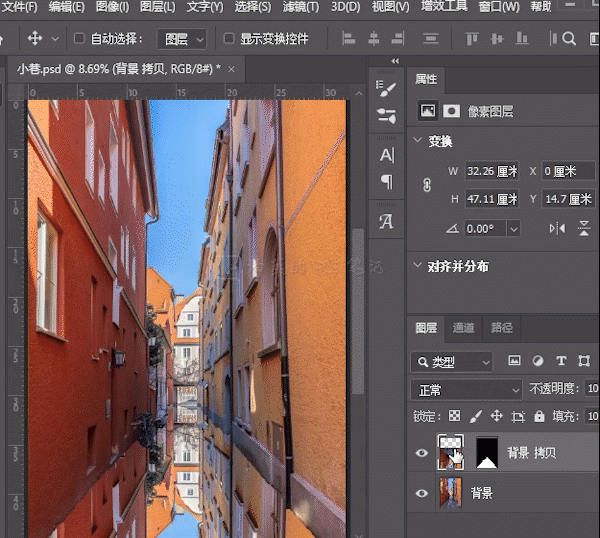600x538 pixels.
Task: Open the Glyphs panel icon
Action: click(x=386, y=221)
